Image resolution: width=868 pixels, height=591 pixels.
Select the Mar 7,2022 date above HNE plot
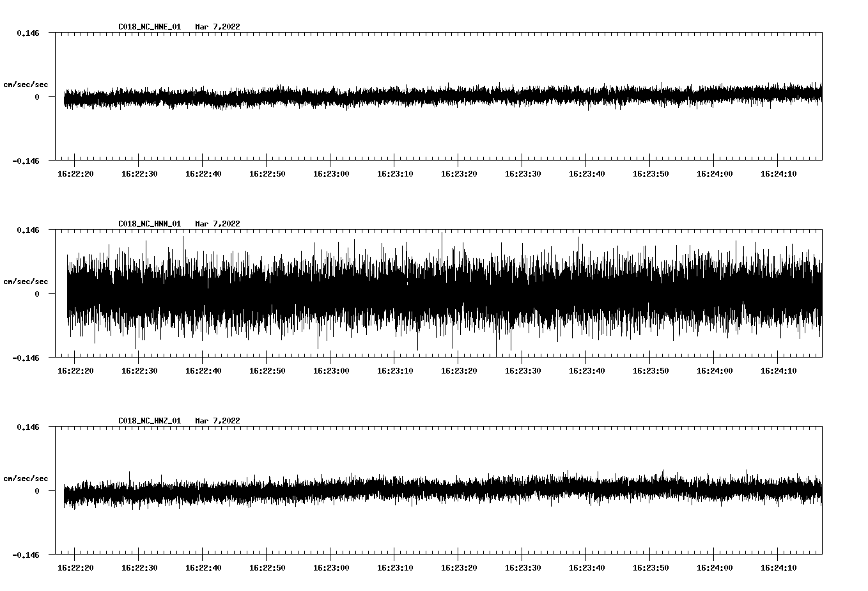(x=218, y=27)
